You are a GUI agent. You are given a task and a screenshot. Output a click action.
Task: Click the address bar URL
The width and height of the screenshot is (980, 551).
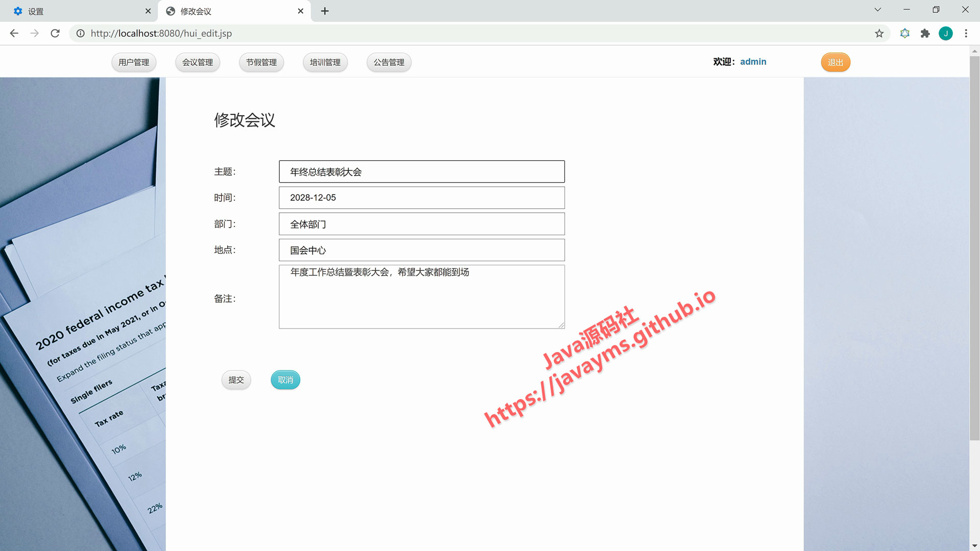click(161, 33)
